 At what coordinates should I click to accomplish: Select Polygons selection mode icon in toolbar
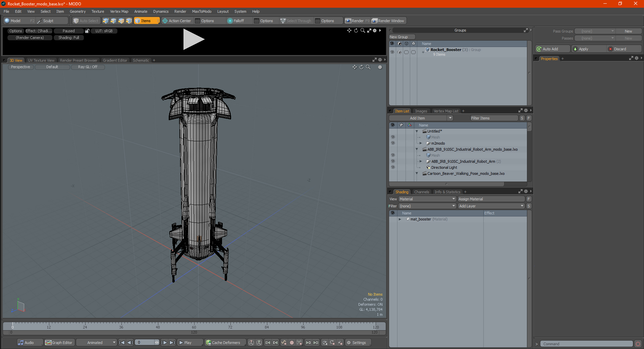(x=121, y=21)
